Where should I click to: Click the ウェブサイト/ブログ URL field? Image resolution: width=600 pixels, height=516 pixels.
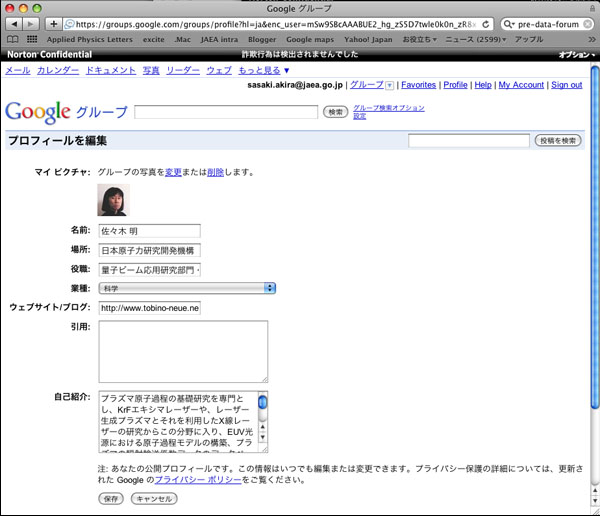point(149,308)
